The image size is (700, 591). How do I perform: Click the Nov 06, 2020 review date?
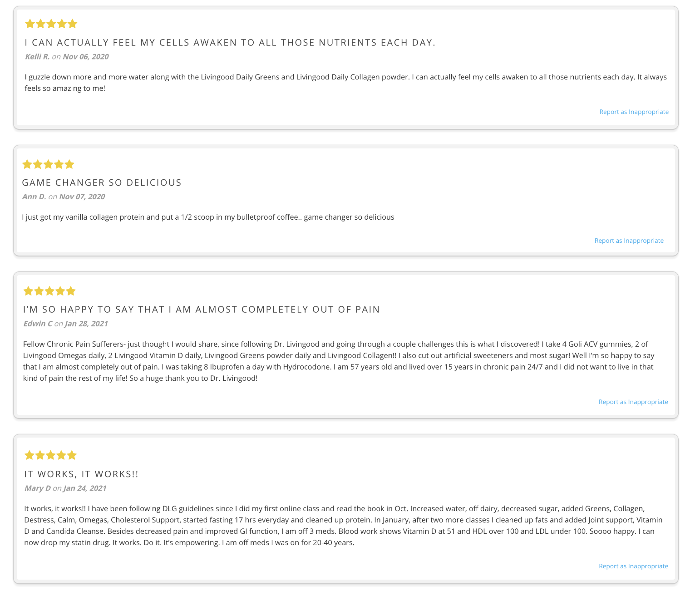[x=86, y=56]
